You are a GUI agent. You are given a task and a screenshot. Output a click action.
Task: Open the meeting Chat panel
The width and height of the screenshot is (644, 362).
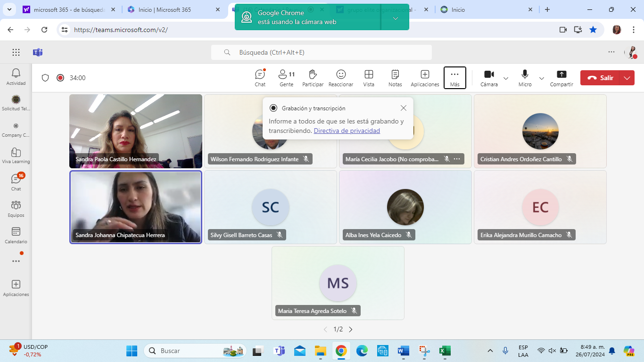pos(260,78)
